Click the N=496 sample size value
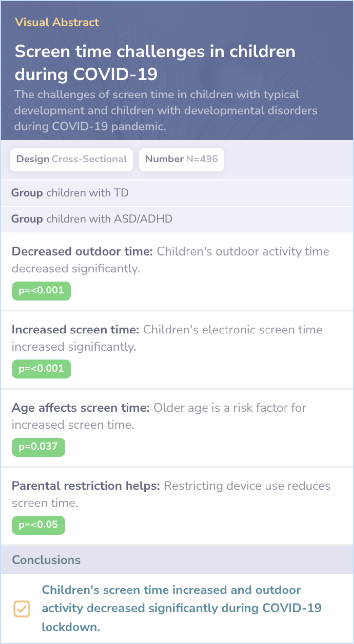354x644 pixels. click(x=202, y=159)
